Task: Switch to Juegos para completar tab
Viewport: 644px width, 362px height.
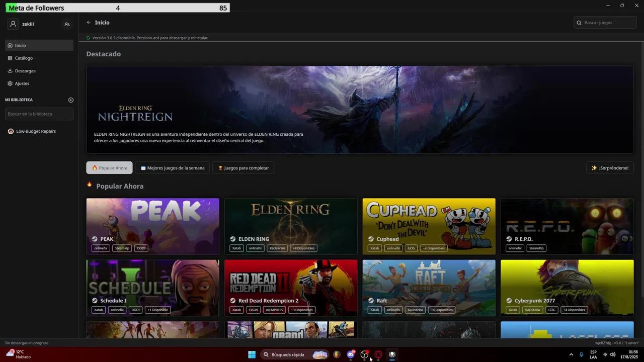Action: click(x=243, y=168)
